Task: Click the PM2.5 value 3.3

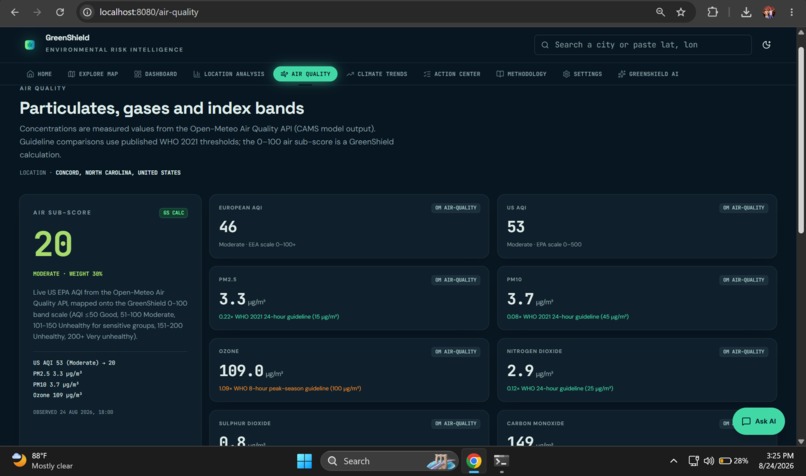Action: [232, 299]
